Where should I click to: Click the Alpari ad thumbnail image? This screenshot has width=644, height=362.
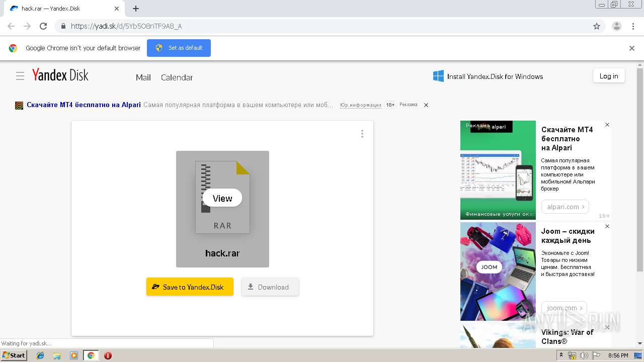[498, 170]
